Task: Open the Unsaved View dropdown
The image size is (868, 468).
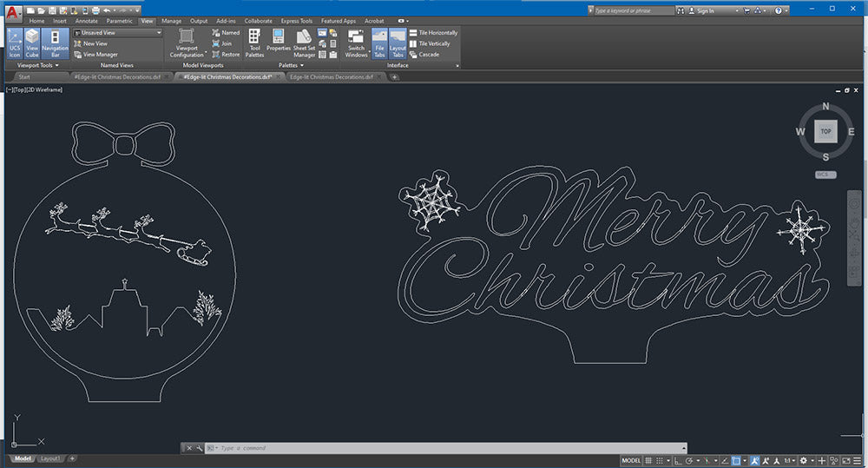Action: pyautogui.click(x=118, y=33)
